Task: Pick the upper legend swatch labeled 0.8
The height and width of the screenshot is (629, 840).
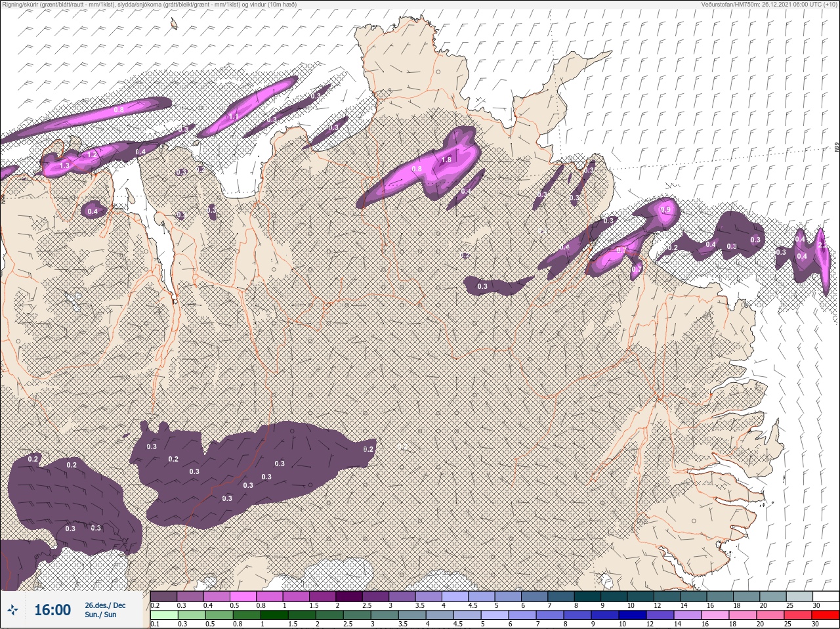Action: coord(270,596)
